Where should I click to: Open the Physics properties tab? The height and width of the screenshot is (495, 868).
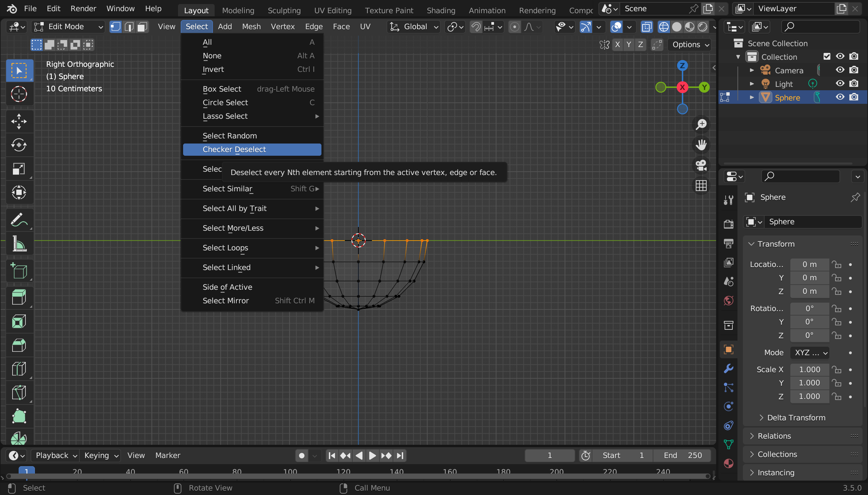(x=728, y=406)
